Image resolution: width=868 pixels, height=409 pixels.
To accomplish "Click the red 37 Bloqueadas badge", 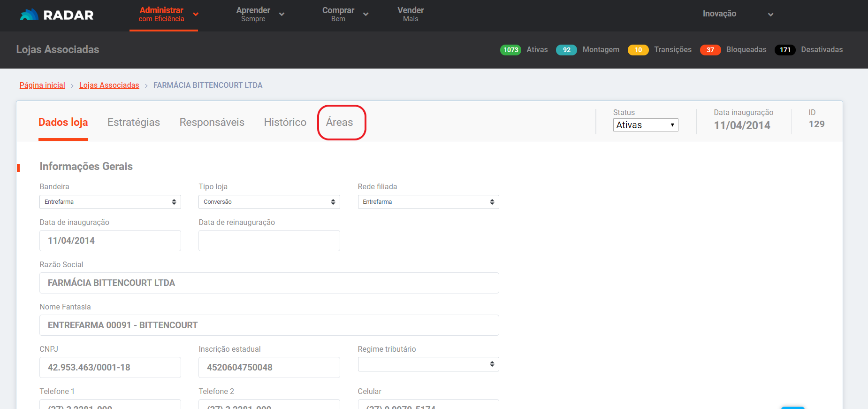I will click(x=710, y=50).
